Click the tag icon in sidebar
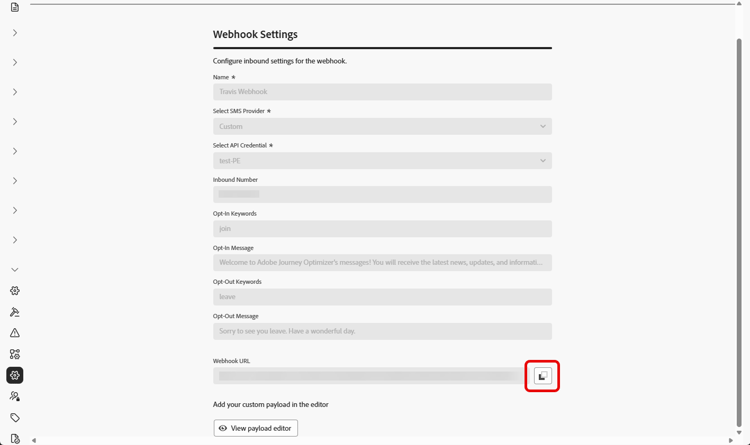The image size is (750, 445). [x=15, y=418]
